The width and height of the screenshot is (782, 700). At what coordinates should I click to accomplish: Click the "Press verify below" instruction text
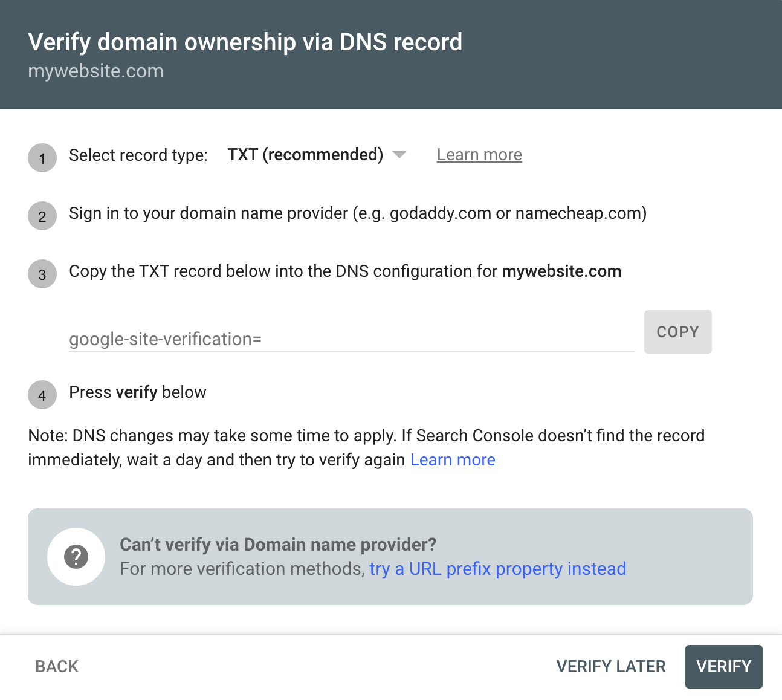[138, 392]
